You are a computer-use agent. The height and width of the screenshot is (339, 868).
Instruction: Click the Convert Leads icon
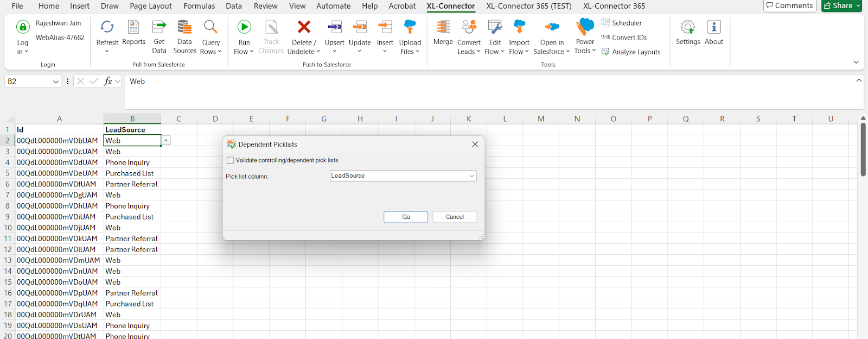pyautogui.click(x=469, y=27)
